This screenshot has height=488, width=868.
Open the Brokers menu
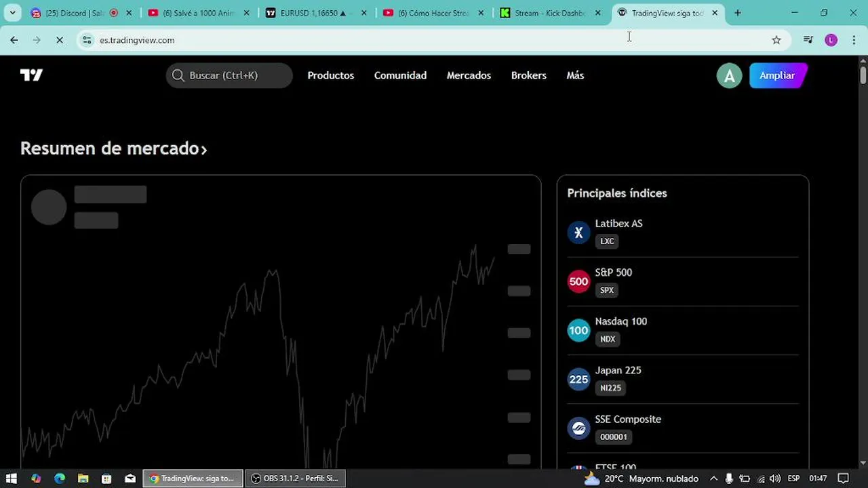(x=529, y=75)
